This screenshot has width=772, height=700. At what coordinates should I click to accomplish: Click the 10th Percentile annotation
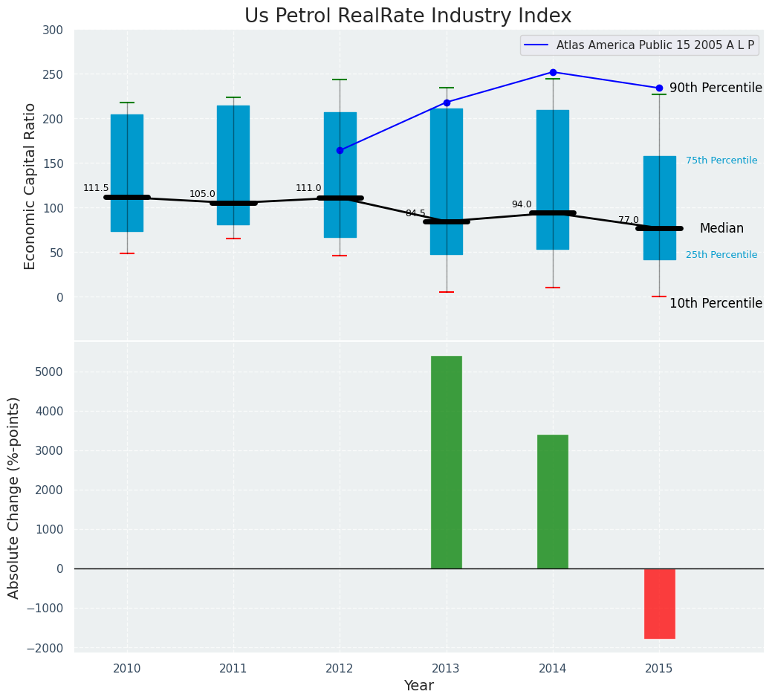pos(715,303)
